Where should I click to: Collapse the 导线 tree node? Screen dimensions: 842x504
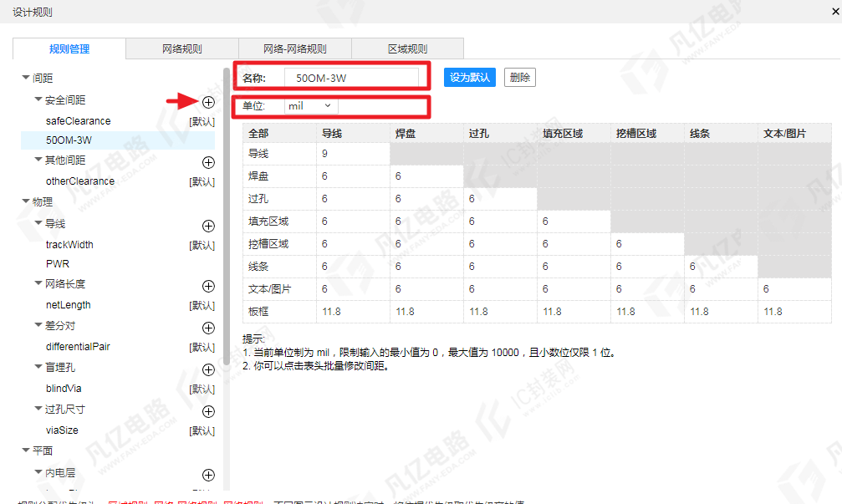coord(38,223)
